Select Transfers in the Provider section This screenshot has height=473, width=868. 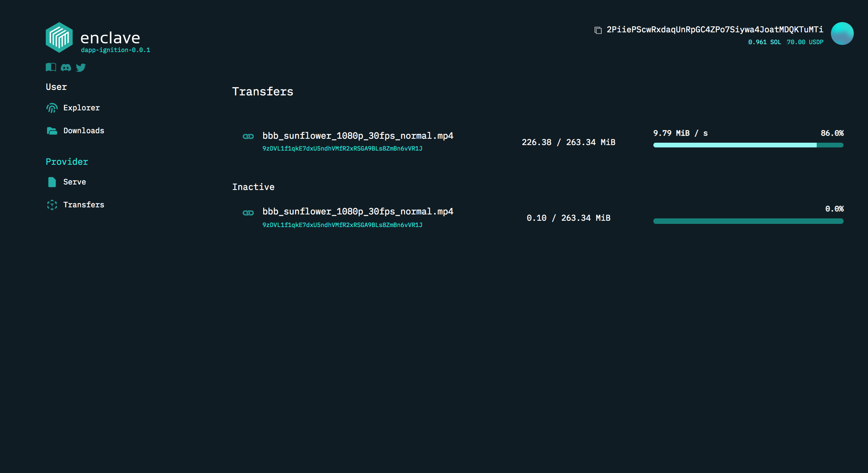click(x=84, y=205)
